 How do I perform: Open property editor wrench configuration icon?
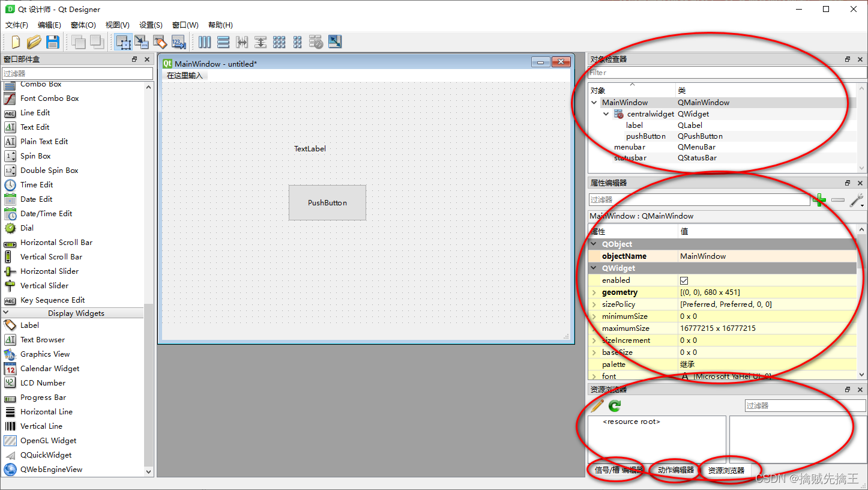[857, 200]
